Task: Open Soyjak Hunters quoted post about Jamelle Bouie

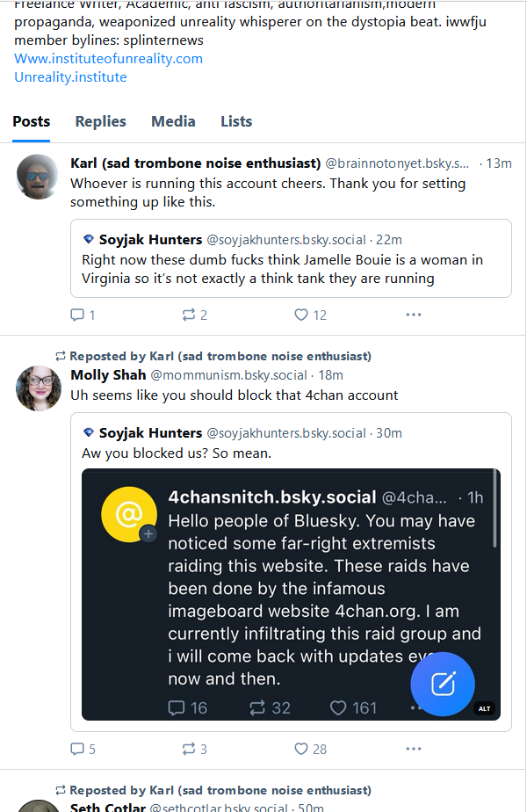Action: click(x=291, y=269)
